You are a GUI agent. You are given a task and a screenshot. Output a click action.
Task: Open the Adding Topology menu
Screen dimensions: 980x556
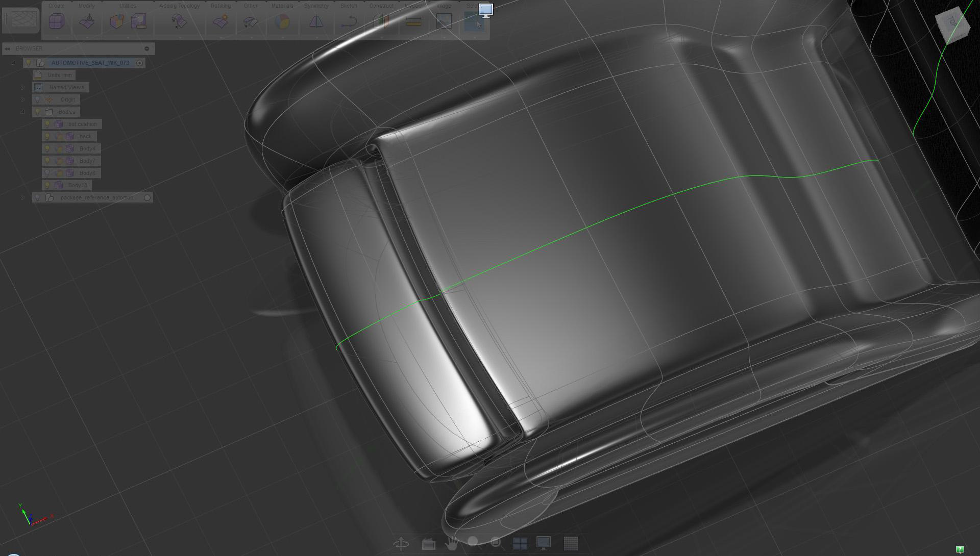179,6
